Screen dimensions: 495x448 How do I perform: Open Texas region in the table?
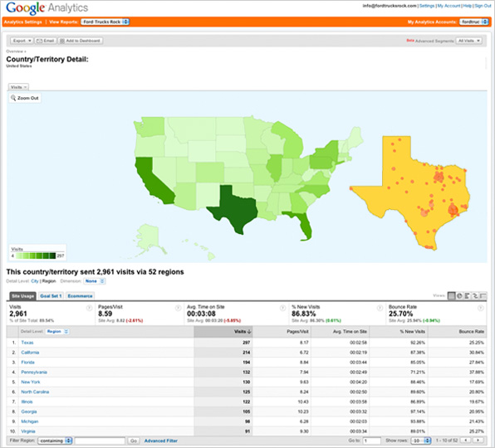[27, 343]
